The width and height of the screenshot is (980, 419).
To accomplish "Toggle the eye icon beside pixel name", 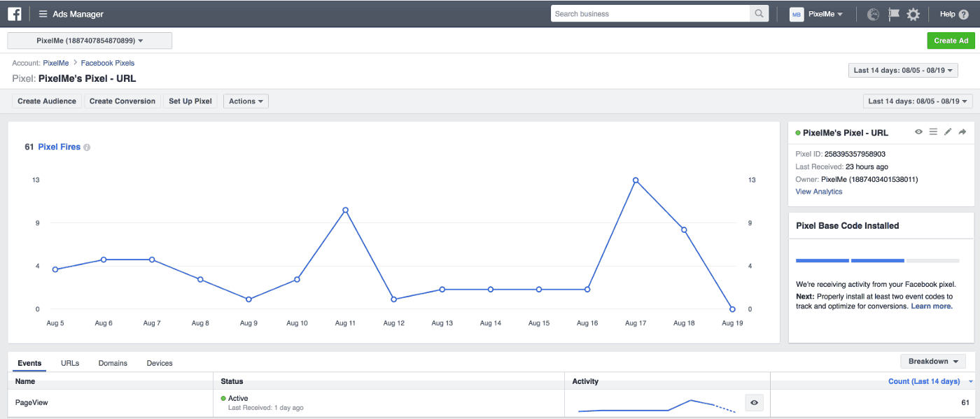I will [918, 132].
